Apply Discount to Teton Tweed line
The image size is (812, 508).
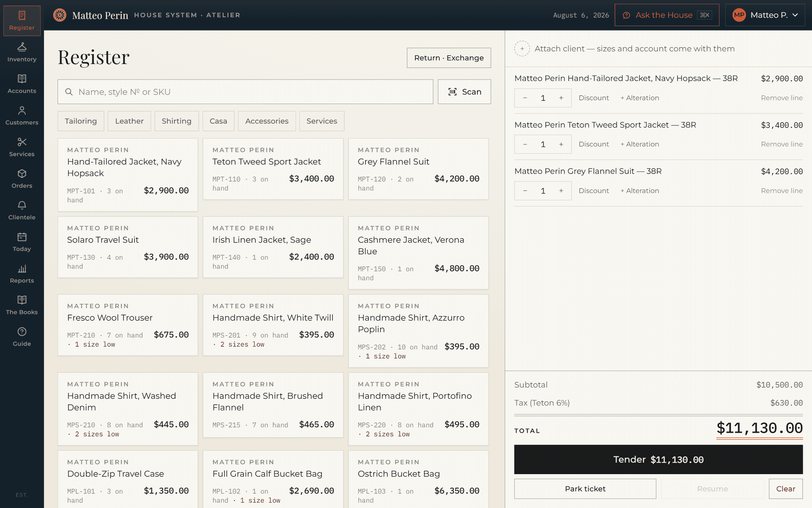pos(594,144)
